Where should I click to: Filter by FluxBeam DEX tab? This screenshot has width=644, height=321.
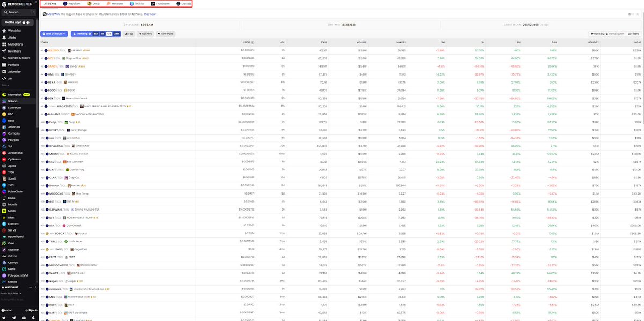pyautogui.click(x=160, y=4)
